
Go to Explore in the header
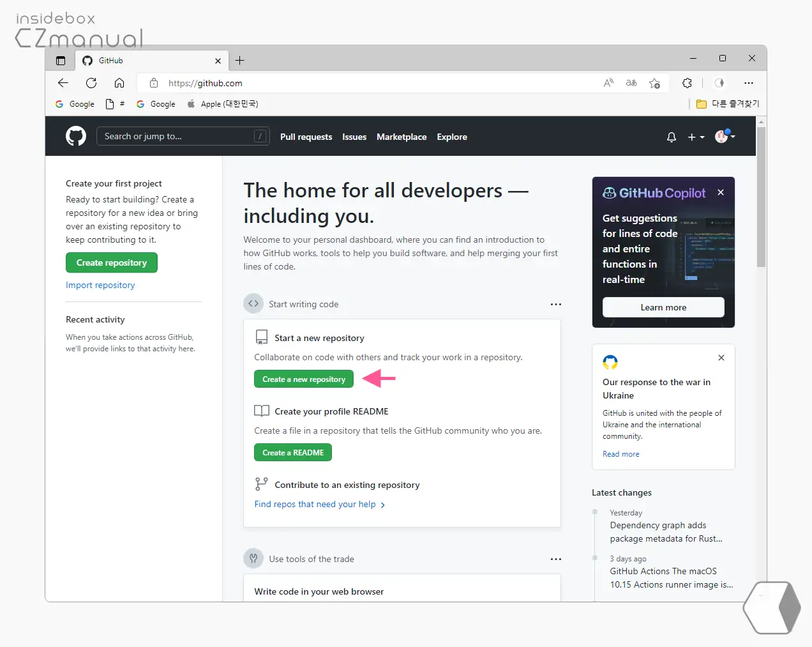(452, 137)
